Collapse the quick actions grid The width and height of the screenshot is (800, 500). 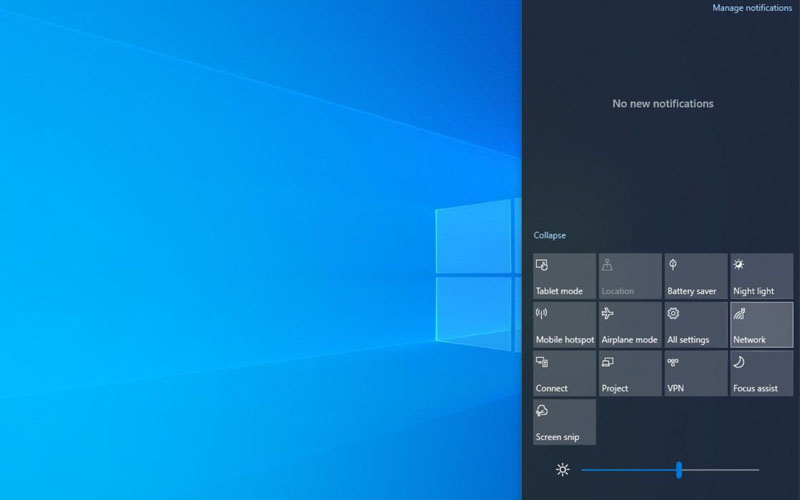549,236
